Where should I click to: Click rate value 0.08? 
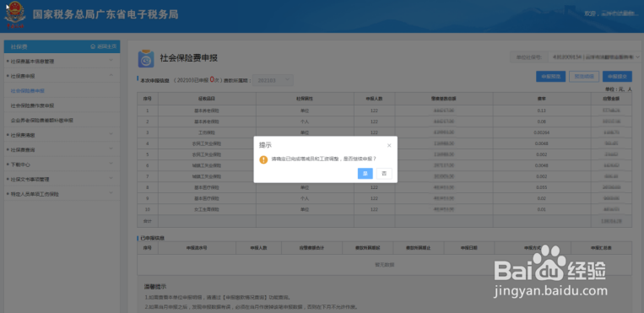point(541,121)
